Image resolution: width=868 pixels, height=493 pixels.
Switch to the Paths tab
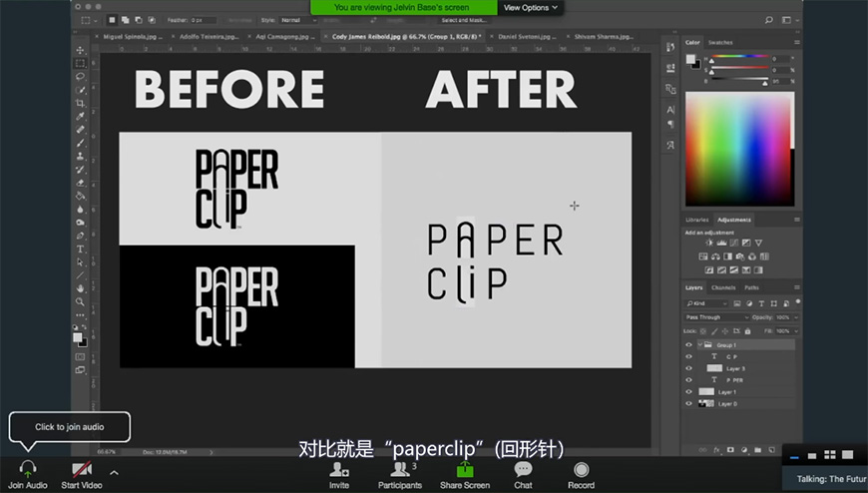[751, 287]
